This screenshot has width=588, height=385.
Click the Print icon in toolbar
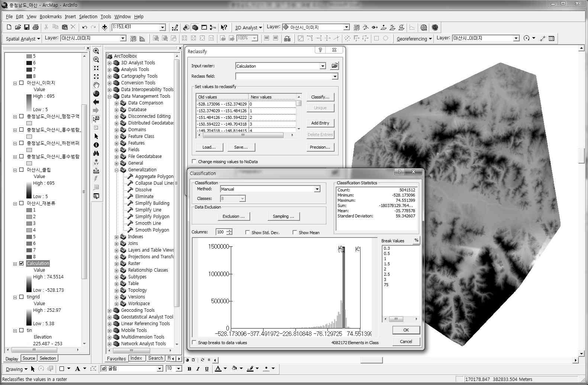[x=36, y=27]
